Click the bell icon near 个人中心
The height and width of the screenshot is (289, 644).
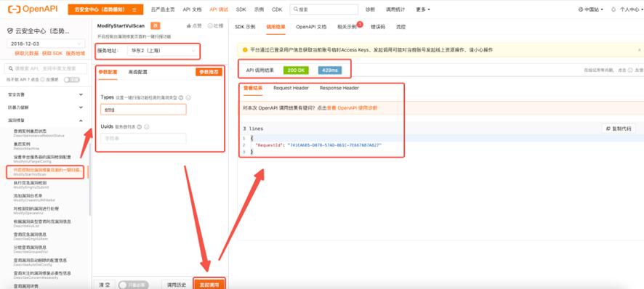tap(613, 9)
